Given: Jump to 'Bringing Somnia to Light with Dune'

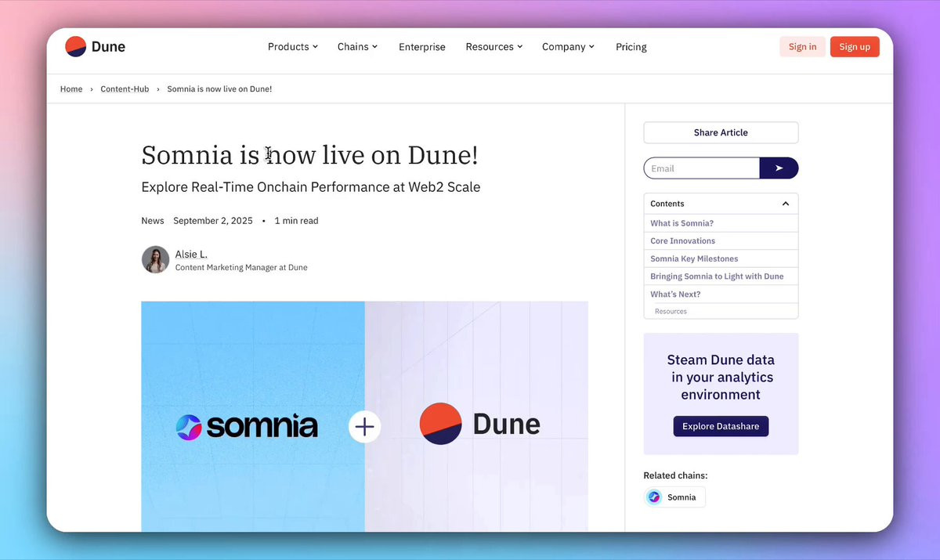Looking at the screenshot, I should [x=717, y=276].
